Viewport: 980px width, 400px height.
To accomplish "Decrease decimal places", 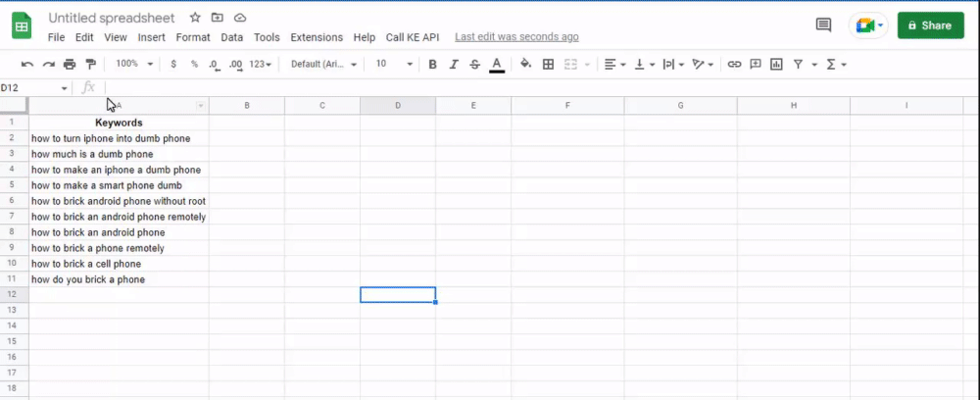I will 215,65.
